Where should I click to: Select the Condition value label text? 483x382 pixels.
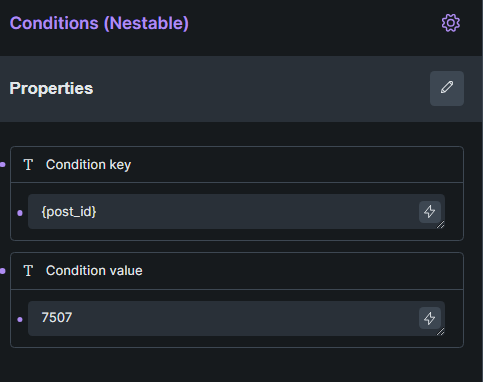(94, 271)
